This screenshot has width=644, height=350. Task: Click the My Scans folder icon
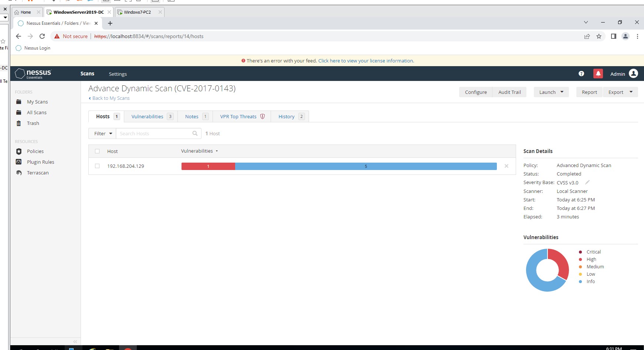(19, 102)
